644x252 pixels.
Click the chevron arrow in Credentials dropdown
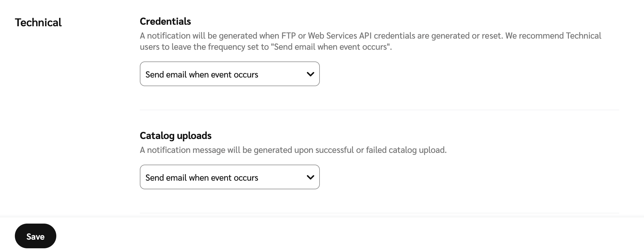point(310,74)
